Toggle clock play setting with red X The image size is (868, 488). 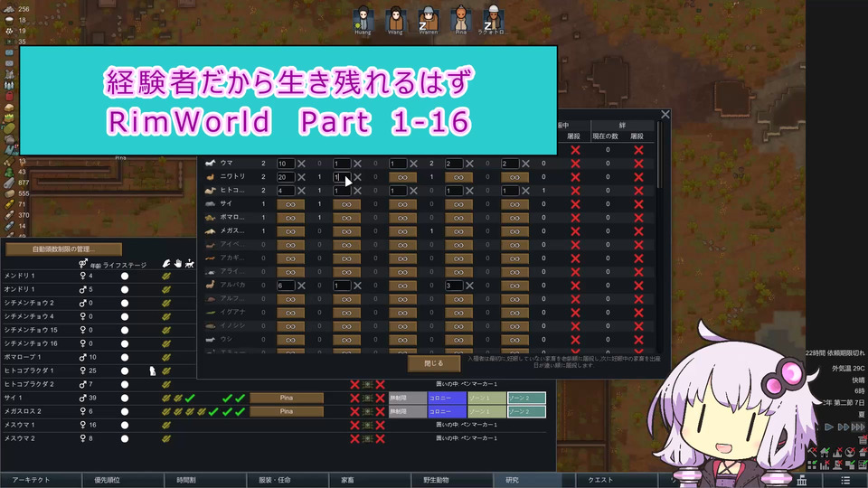[x=852, y=453]
